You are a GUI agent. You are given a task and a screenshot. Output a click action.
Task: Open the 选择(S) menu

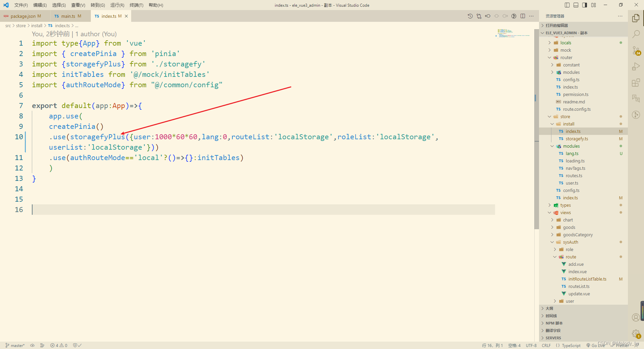pyautogui.click(x=59, y=5)
